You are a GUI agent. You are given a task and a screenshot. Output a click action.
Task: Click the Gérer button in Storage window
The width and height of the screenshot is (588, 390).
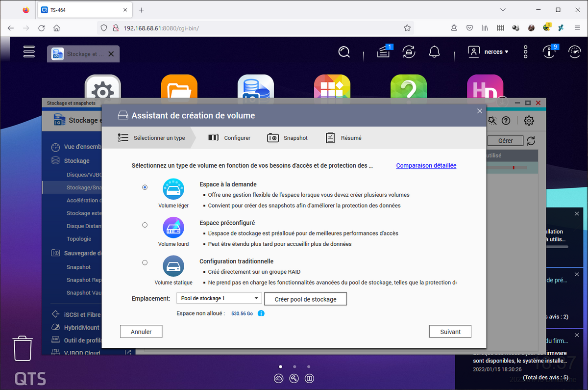pos(505,141)
